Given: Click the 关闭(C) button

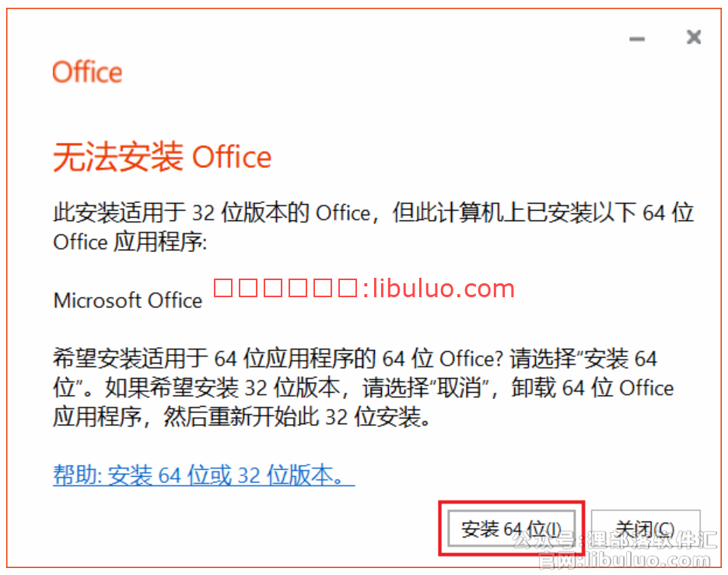Looking at the screenshot, I should tap(646, 528).
